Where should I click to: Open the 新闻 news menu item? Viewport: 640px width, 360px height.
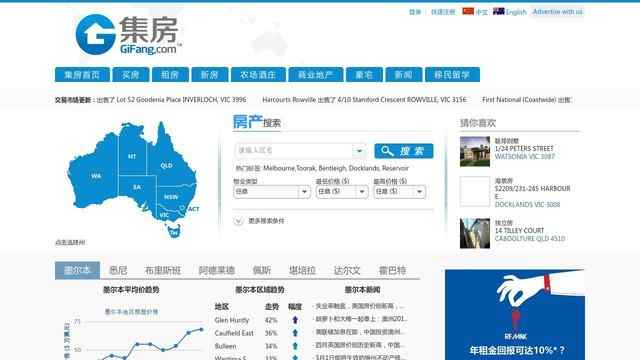coord(404,75)
